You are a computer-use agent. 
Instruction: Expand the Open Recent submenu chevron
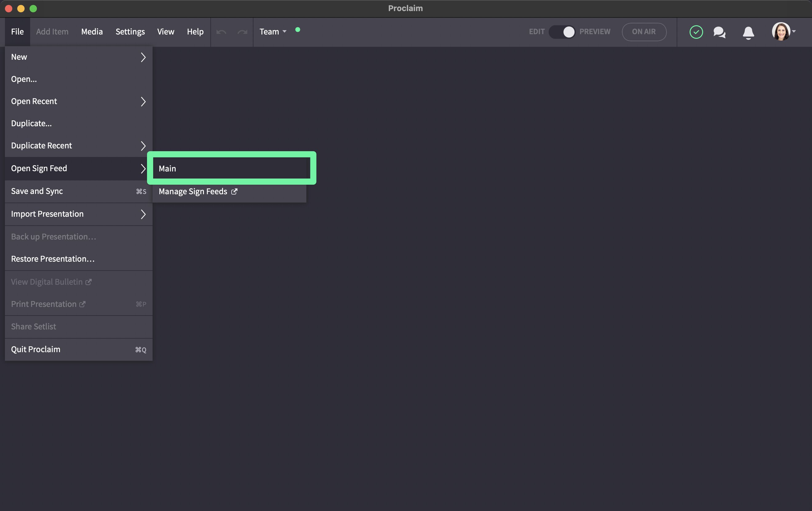pos(143,102)
